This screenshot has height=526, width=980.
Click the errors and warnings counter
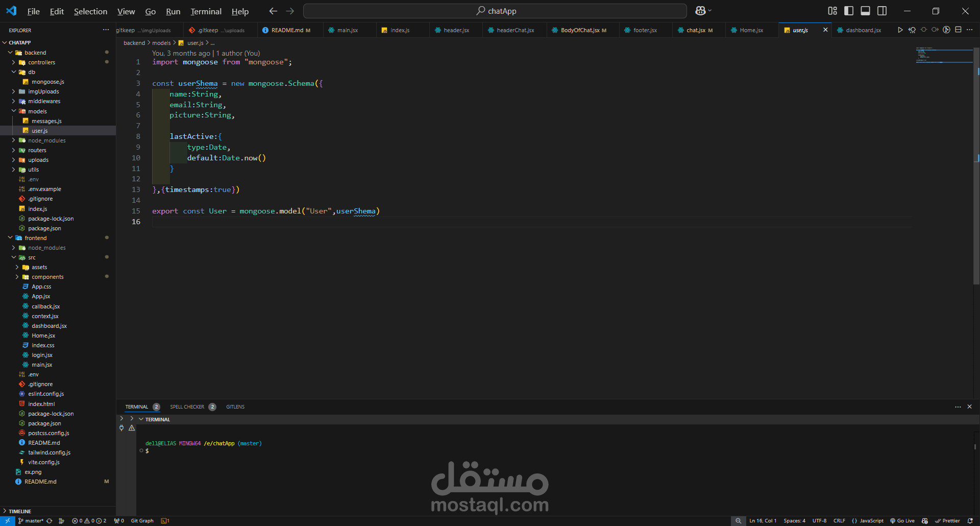(89, 521)
